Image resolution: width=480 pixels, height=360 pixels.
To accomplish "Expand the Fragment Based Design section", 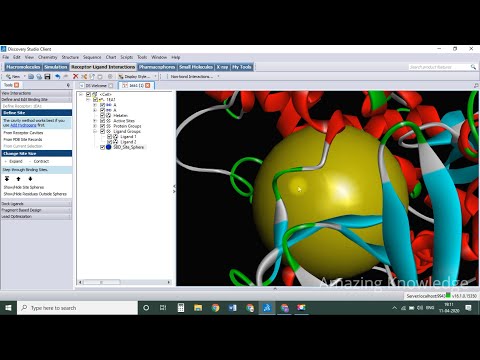I will 36,210.
